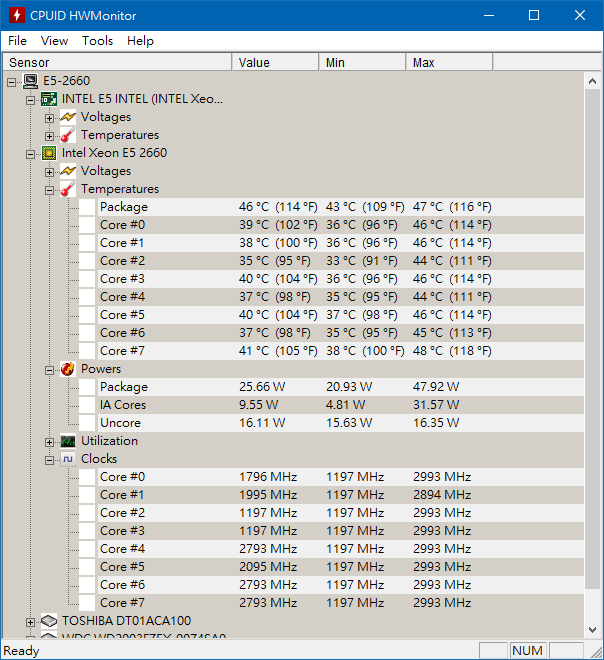Click the Powers flame icon

click(68, 369)
